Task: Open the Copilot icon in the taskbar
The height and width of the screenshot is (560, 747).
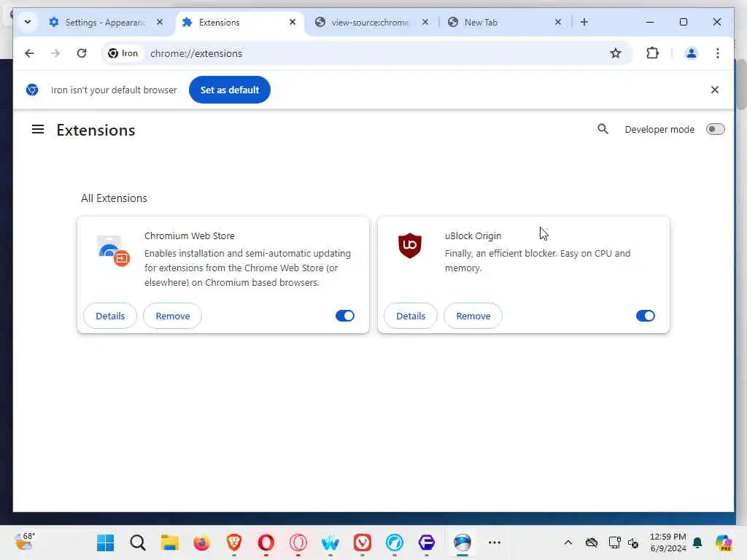Action: [723, 542]
